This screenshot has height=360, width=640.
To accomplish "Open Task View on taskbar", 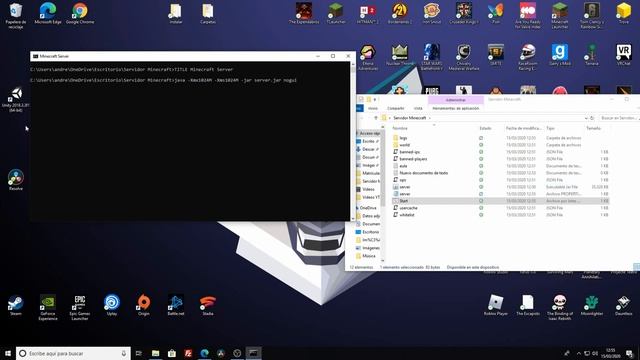I will 139,353.
